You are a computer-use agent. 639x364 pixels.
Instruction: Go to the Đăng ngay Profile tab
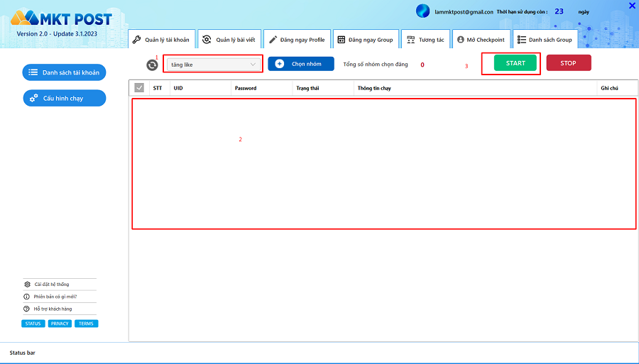point(297,40)
